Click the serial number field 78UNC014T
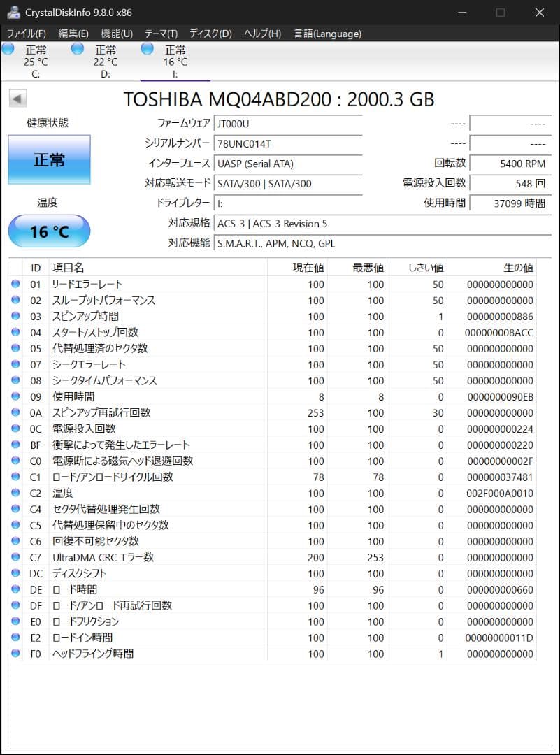This screenshot has height=755, width=560. (288, 143)
